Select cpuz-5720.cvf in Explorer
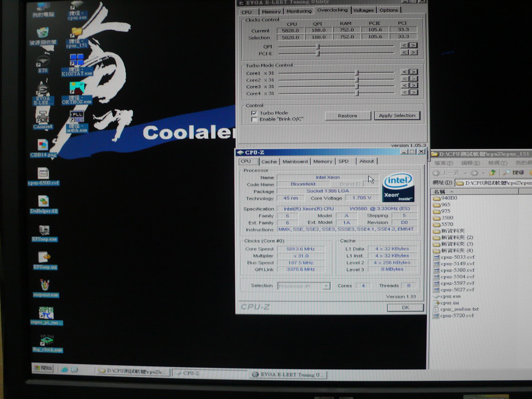This screenshot has height=399, width=532. click(x=453, y=315)
